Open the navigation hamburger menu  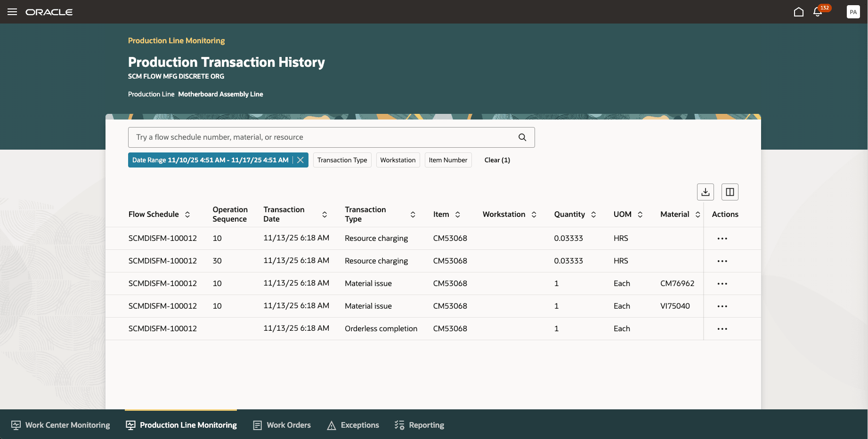click(x=12, y=12)
